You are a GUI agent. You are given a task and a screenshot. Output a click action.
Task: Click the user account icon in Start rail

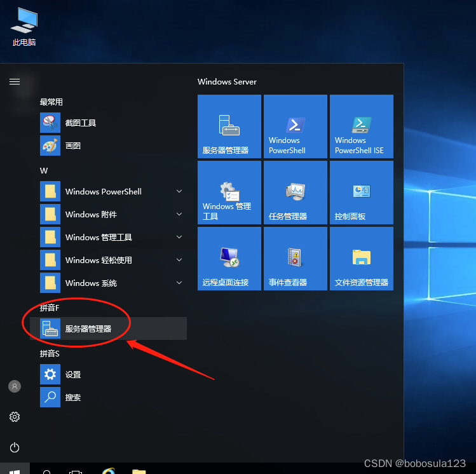click(x=15, y=386)
